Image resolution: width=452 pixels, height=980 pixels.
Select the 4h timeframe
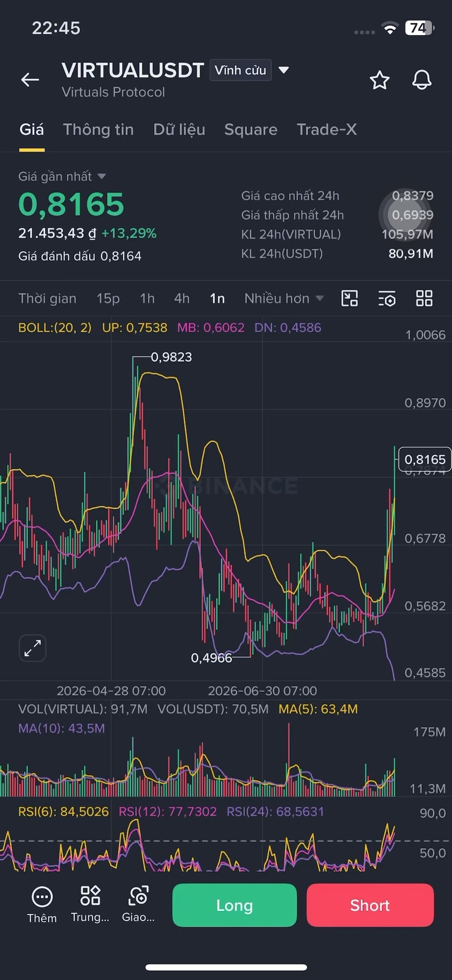click(x=182, y=298)
